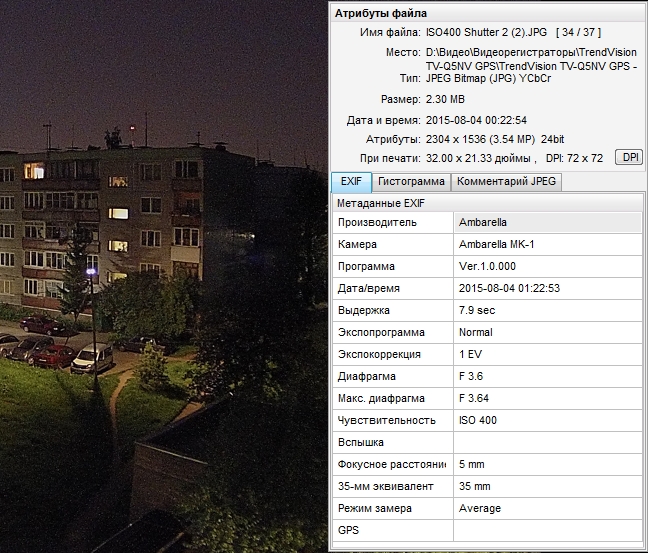Select the Ambarella MK-1 camera value
Screen dimensions: 648x553
coord(495,244)
